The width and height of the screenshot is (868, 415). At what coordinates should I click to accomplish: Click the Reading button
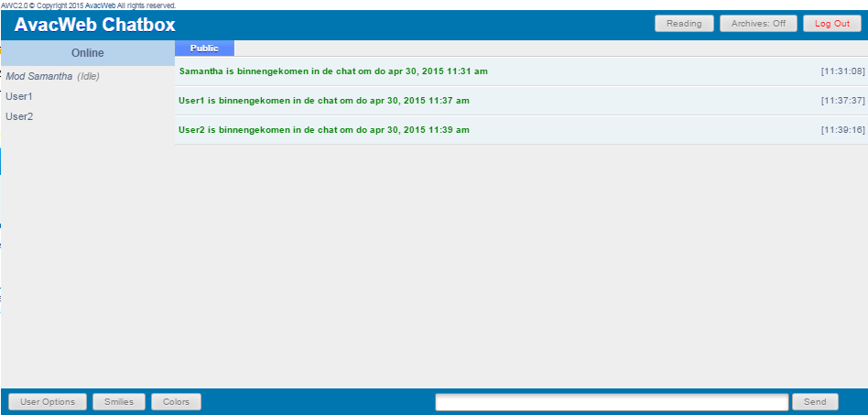point(684,24)
